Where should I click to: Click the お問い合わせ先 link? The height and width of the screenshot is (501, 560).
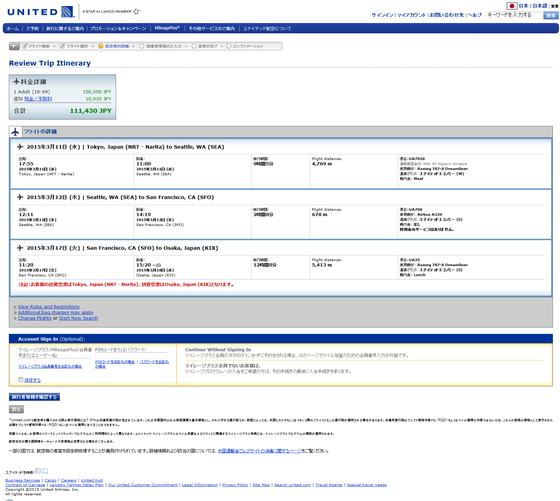pos(446,15)
